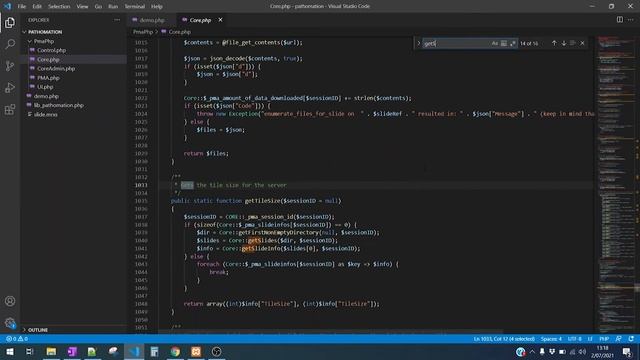Open the Terminal menu

coord(134,7)
